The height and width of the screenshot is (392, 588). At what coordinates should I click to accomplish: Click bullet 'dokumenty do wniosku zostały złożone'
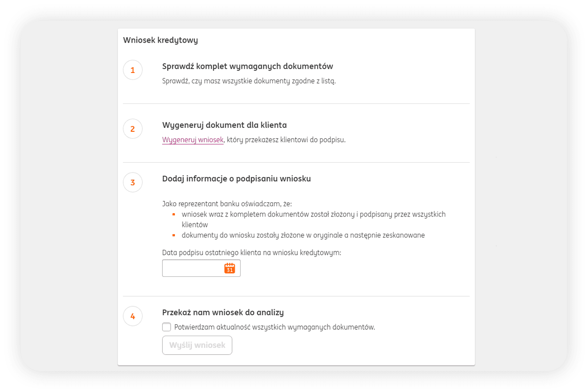[x=303, y=235]
